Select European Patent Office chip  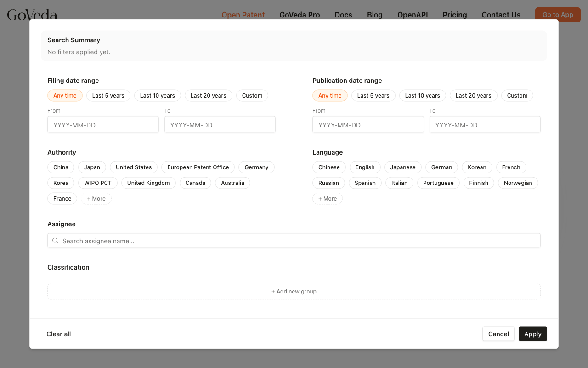198,167
